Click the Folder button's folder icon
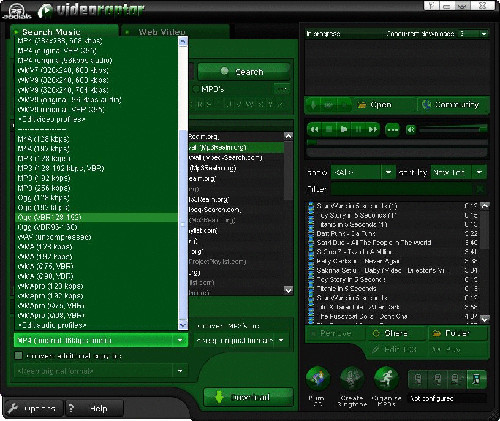500x421 pixels. tap(437, 333)
